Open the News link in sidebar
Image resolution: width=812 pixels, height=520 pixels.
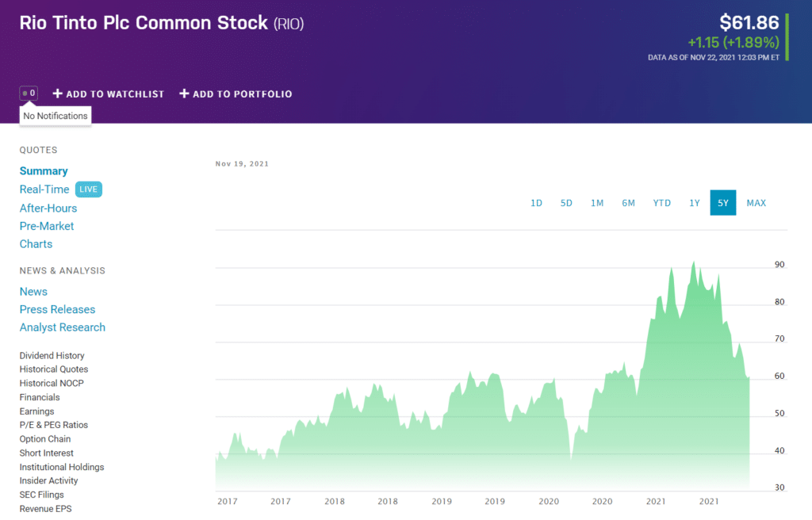33,292
